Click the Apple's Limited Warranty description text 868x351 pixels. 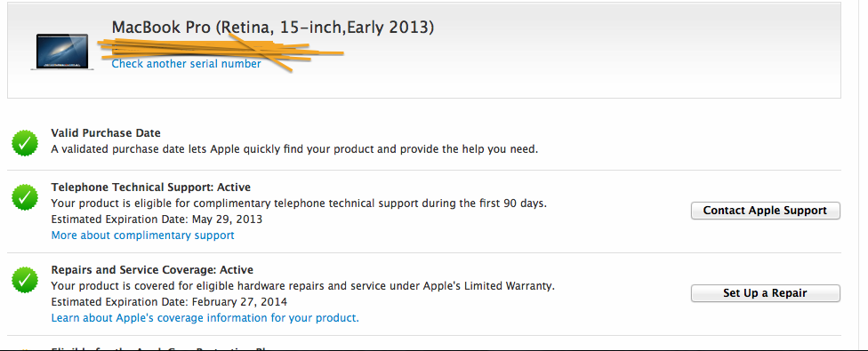click(302, 286)
